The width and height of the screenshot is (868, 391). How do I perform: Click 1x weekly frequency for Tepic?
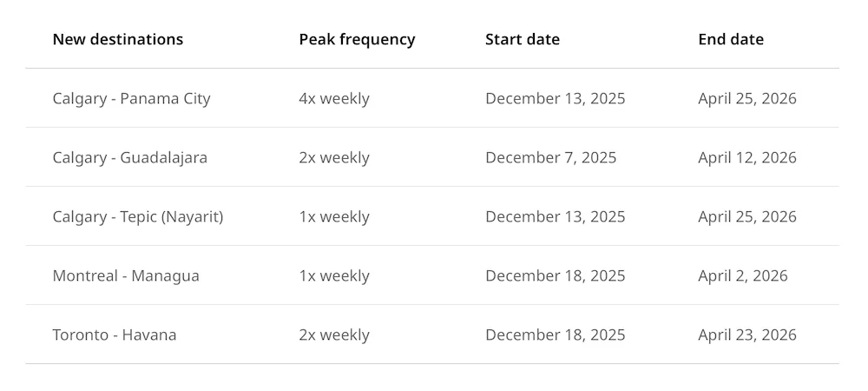334,216
